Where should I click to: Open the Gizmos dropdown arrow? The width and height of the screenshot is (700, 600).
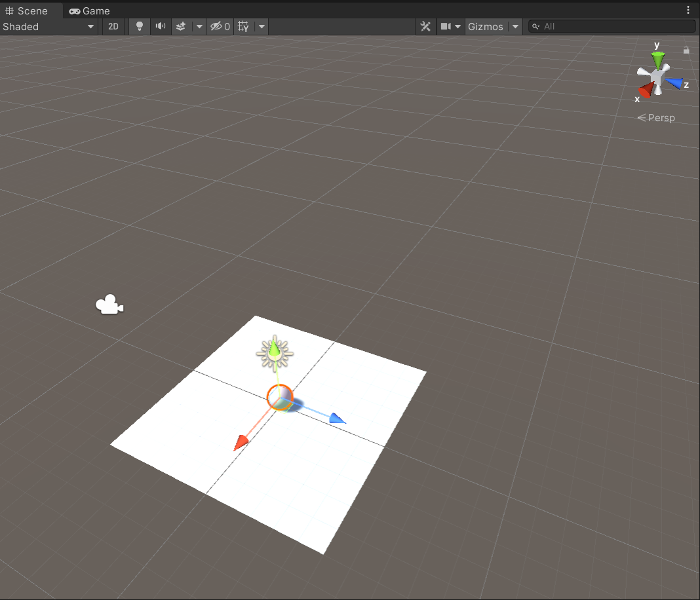(x=515, y=26)
